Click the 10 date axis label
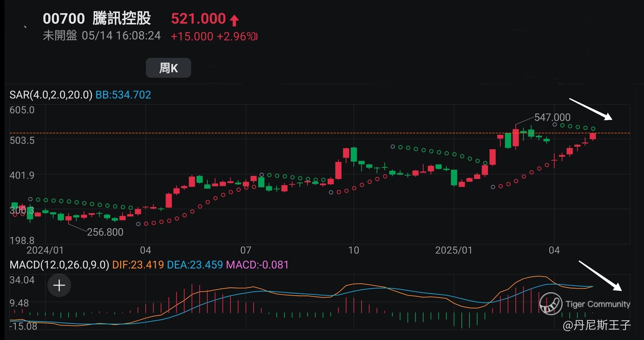This screenshot has height=340, width=644. tap(354, 250)
